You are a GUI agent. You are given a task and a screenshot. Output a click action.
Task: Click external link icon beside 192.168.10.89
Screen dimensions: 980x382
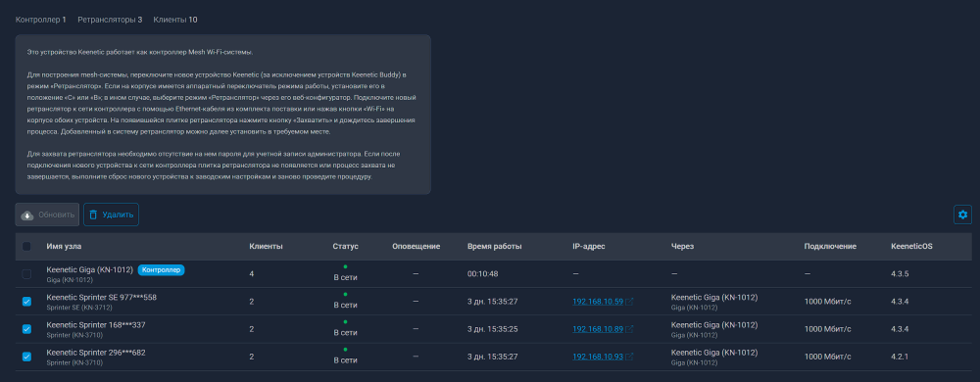click(x=629, y=329)
